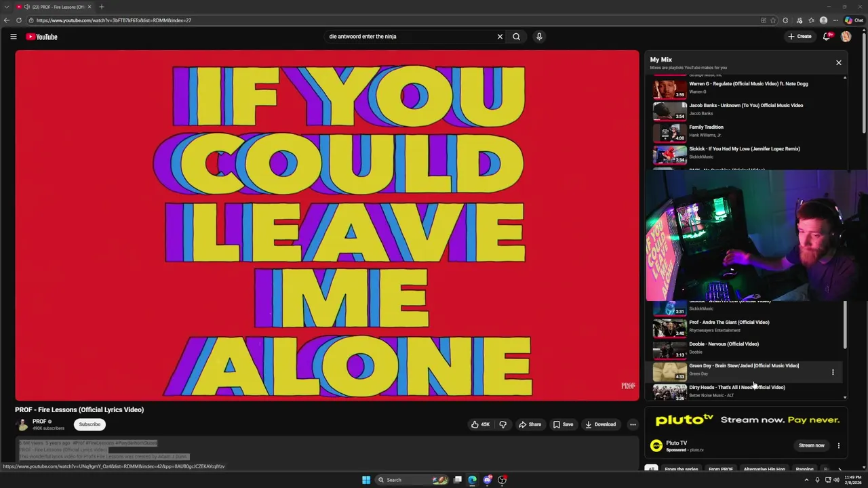Open Microsoft Edge from taskbar
868x488 pixels.
point(473,480)
